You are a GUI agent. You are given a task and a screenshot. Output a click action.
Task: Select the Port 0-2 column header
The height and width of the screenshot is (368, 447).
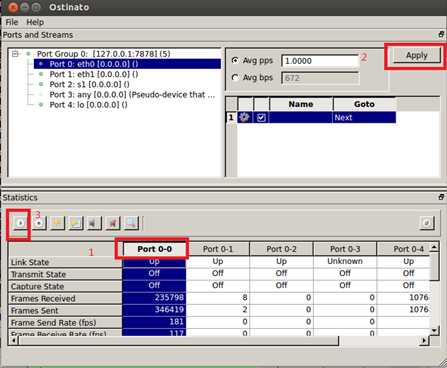[281, 249]
